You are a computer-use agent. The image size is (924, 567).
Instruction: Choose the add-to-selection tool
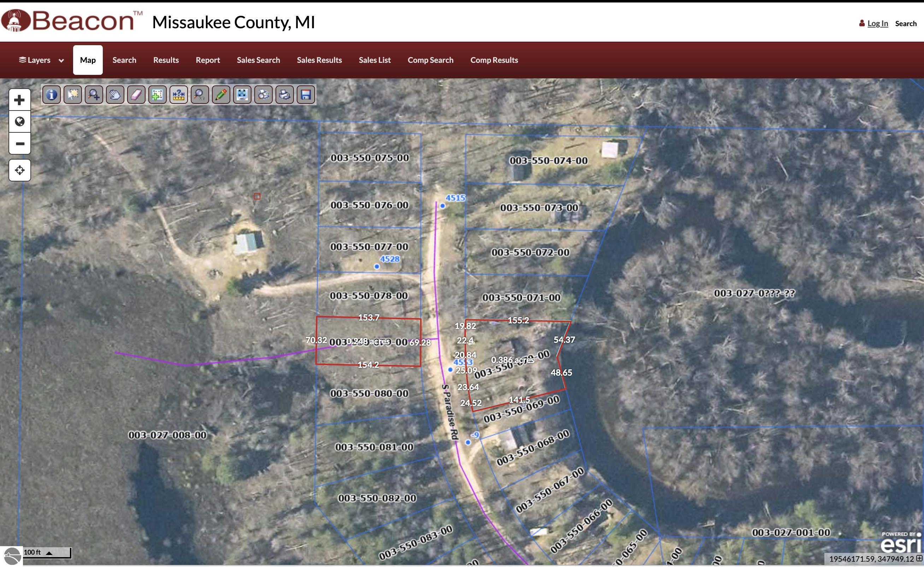[157, 95]
